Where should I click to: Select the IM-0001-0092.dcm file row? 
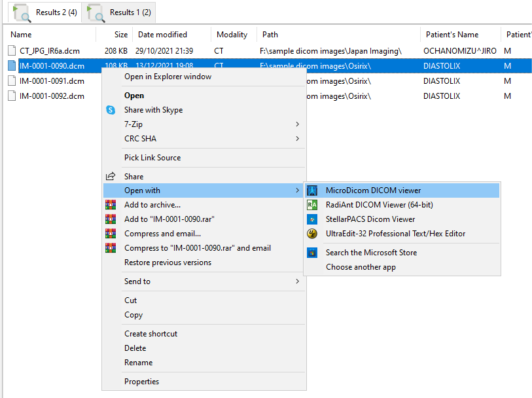point(52,96)
